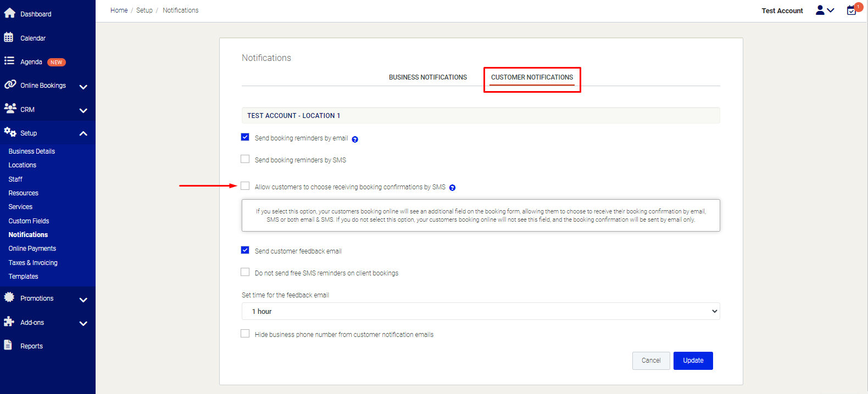Click the Reports document icon
This screenshot has width=868, height=394.
pyautogui.click(x=8, y=345)
